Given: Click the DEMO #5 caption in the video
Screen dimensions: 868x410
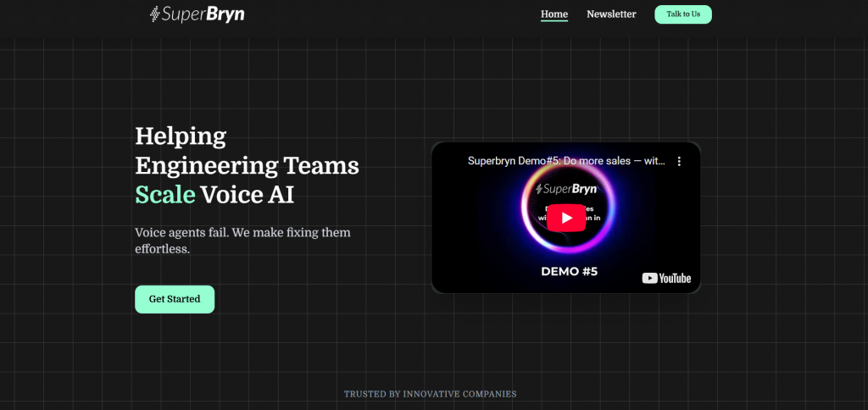Looking at the screenshot, I should [569, 272].
